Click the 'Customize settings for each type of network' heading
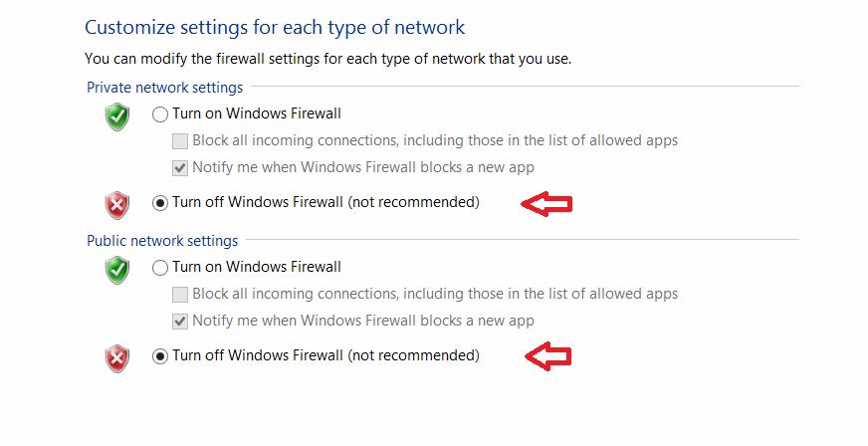Image resolution: width=868 pixels, height=446 pixels. click(275, 27)
